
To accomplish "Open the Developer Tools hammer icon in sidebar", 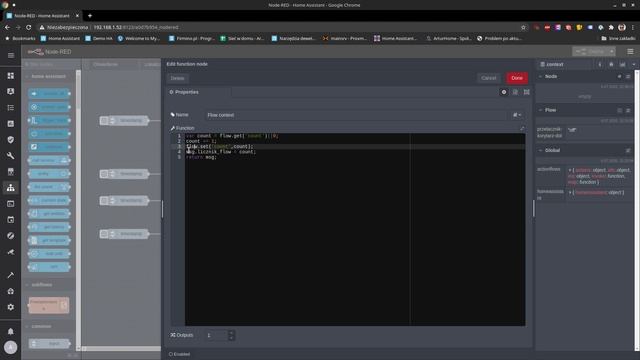I will click(x=11, y=275).
